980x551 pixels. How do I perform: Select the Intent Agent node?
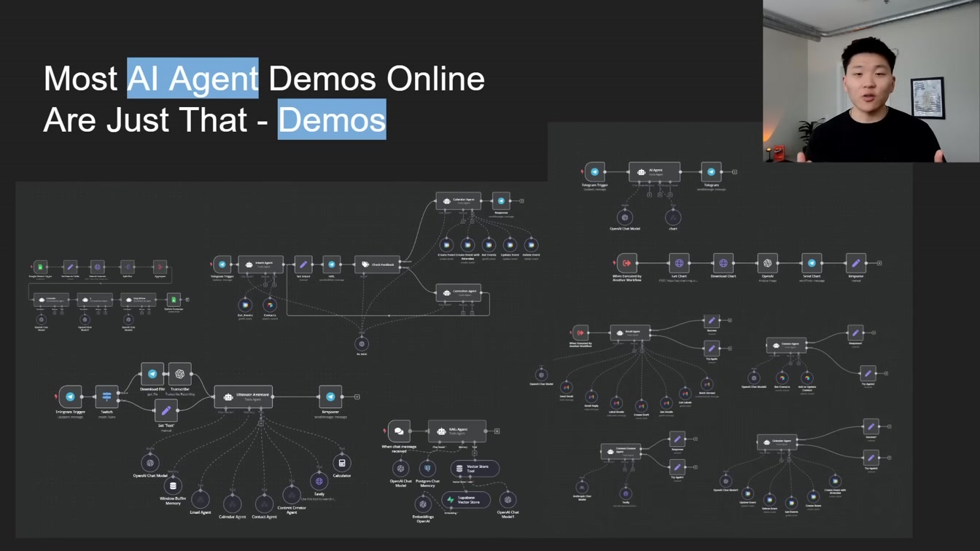260,265
